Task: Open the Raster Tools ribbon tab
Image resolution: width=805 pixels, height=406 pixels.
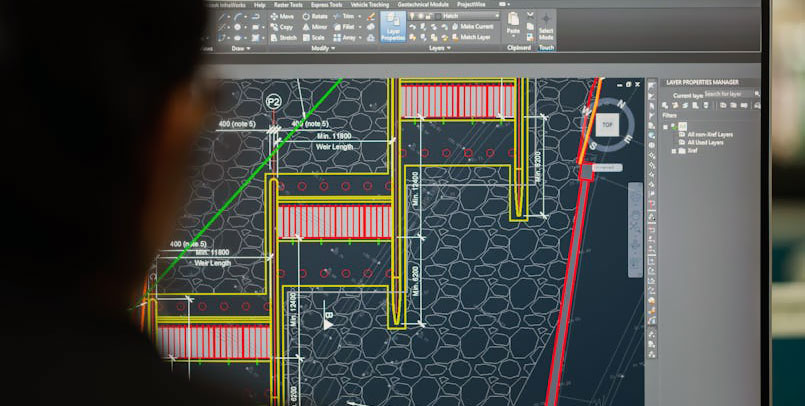Action: click(287, 5)
